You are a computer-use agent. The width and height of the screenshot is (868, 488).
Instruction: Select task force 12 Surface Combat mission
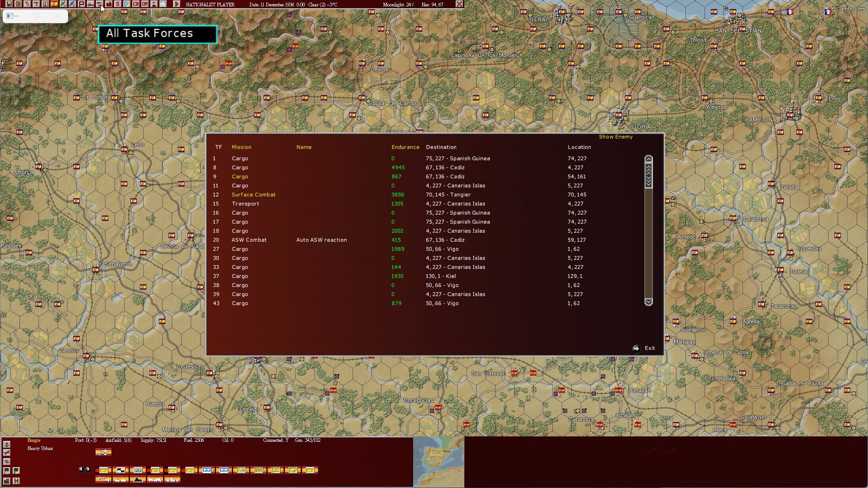pos(254,195)
